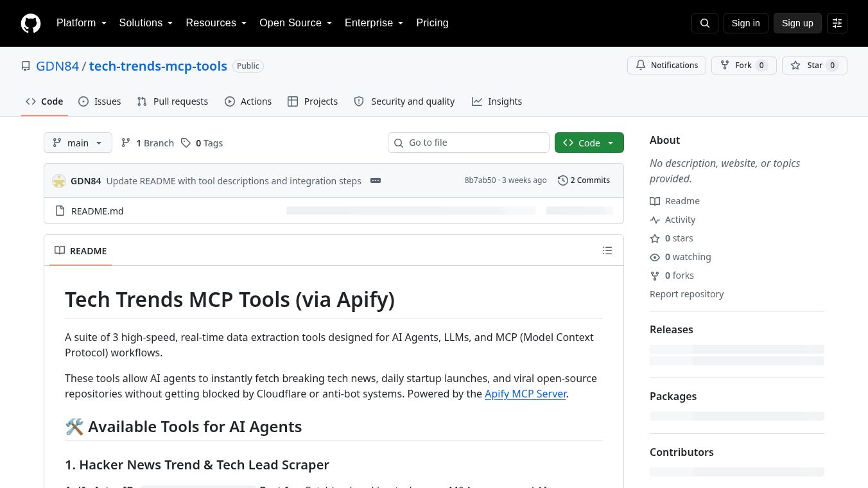Open the search magnifier icon in header
The width and height of the screenshot is (868, 488).
pyautogui.click(x=705, y=23)
